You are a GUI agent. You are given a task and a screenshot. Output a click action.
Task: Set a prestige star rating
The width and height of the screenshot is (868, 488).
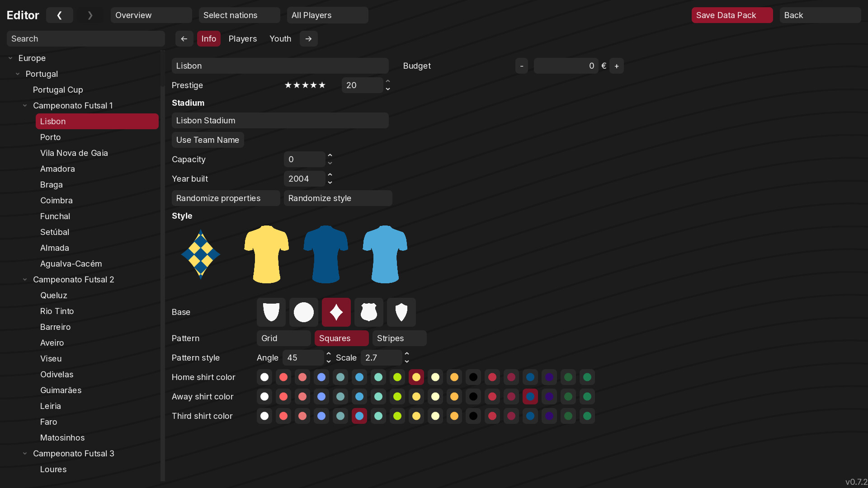[x=305, y=85]
